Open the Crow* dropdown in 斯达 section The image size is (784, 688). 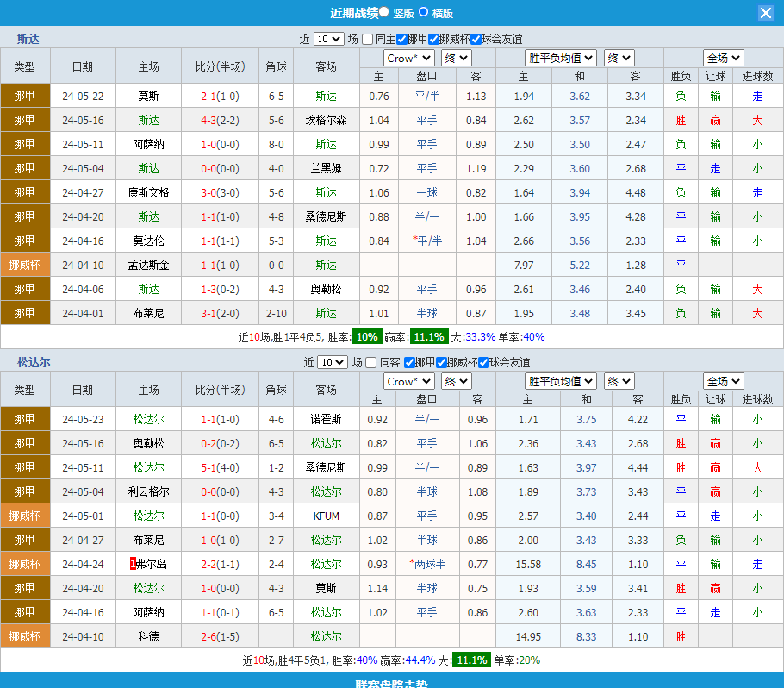tap(408, 58)
